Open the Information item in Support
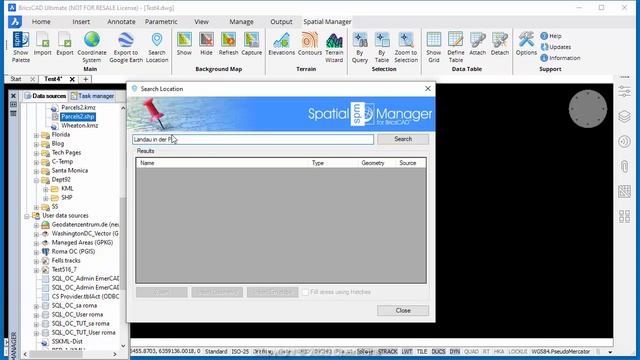The image size is (640, 360). coord(560,58)
